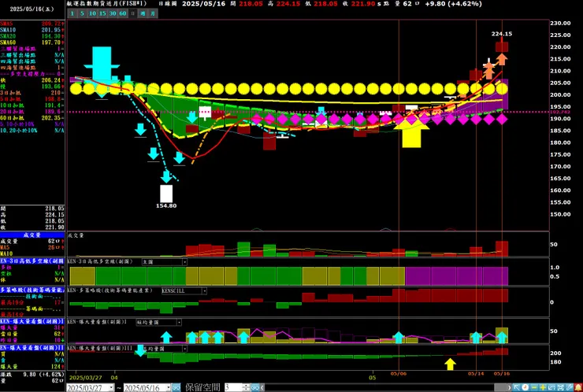
Task: Click the 05/16 date marker on time axis
Action: tap(502, 374)
